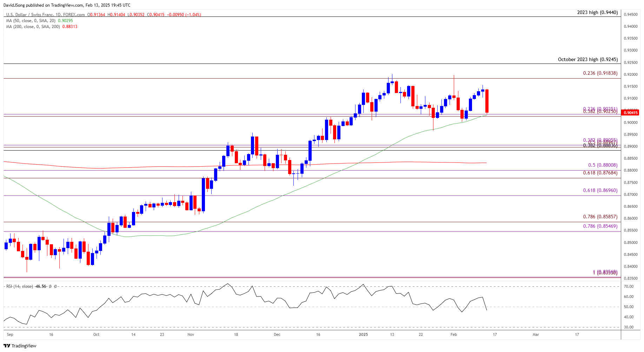The image size is (644, 352).
Task: Click the '0.618 (0.86960)' Fibonacci label
Action: click(x=600, y=190)
